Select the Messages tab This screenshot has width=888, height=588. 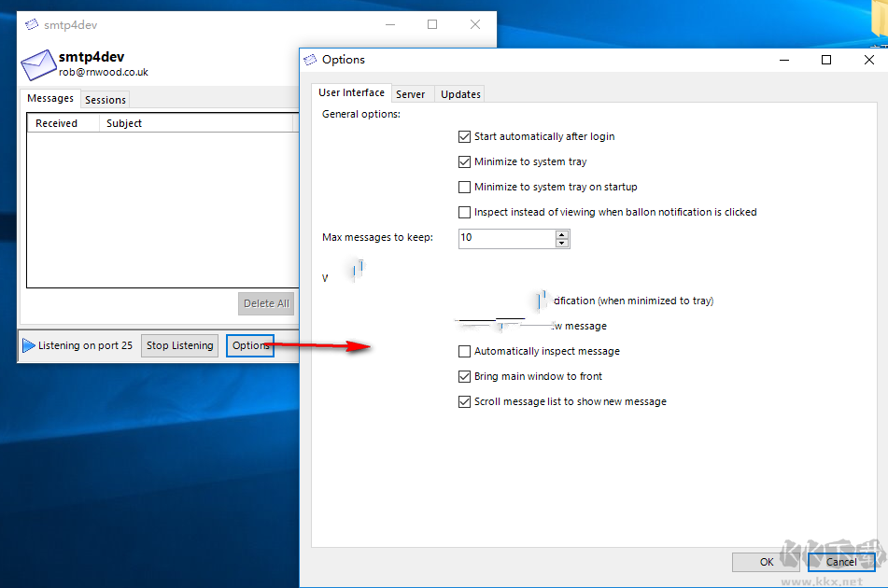(x=50, y=98)
